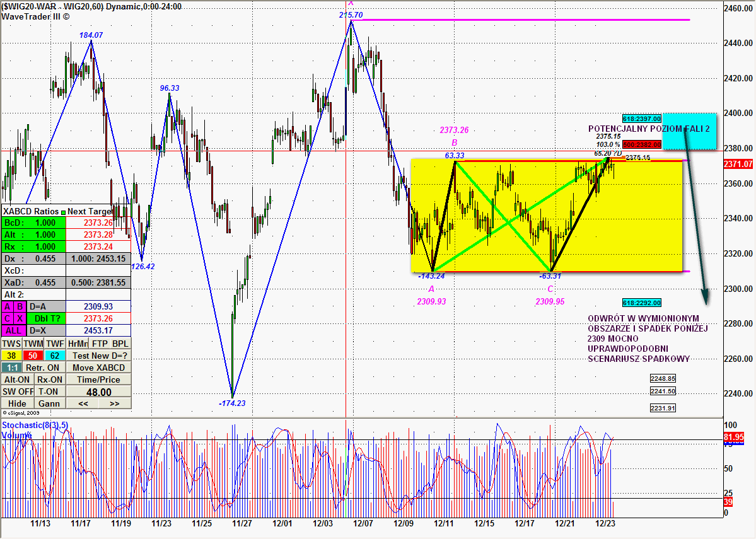The height and width of the screenshot is (539, 756).
Task: Select the TWM mode button
Action: tap(33, 344)
